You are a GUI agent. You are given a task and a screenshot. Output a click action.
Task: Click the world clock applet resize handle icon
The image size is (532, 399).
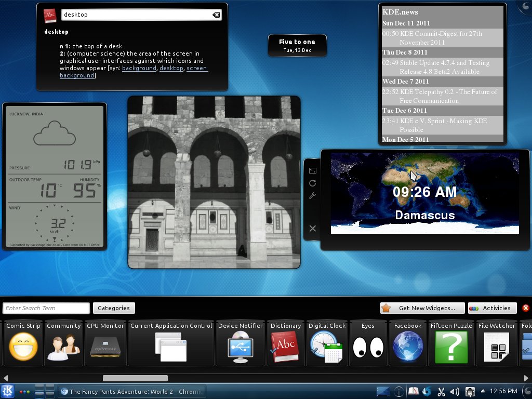pos(312,170)
